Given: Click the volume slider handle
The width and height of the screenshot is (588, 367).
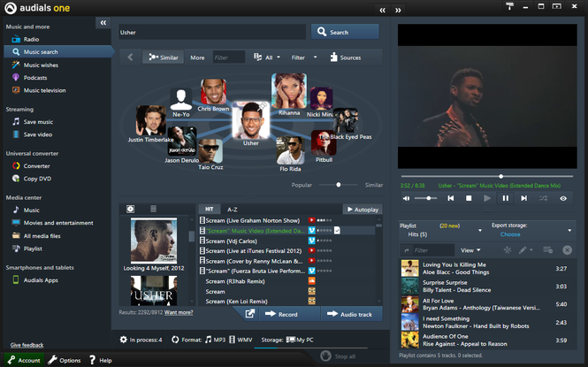Looking at the screenshot, I should [x=429, y=198].
